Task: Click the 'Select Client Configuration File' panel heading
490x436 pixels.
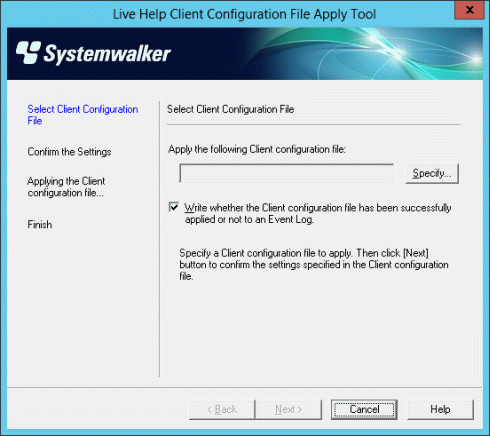Action: coord(230,109)
